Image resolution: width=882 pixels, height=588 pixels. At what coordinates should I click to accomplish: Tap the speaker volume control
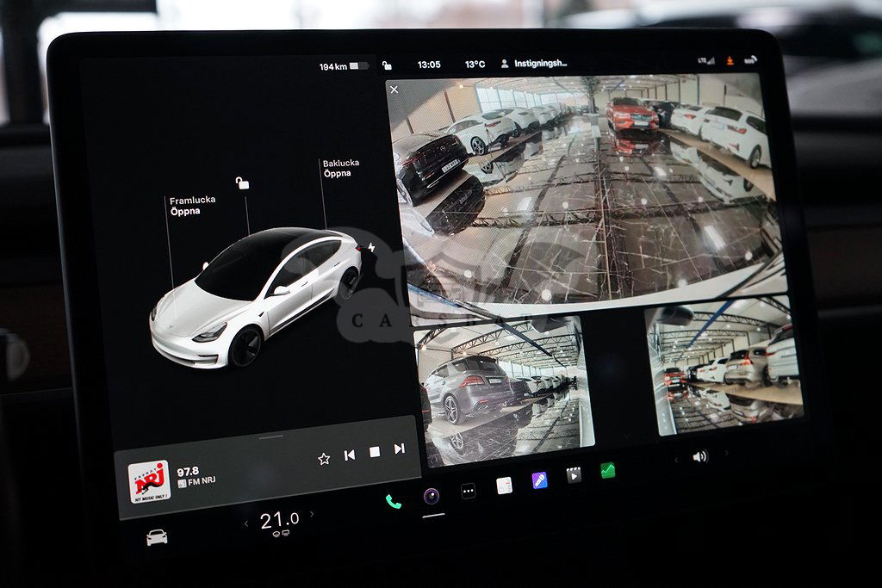pos(699,456)
